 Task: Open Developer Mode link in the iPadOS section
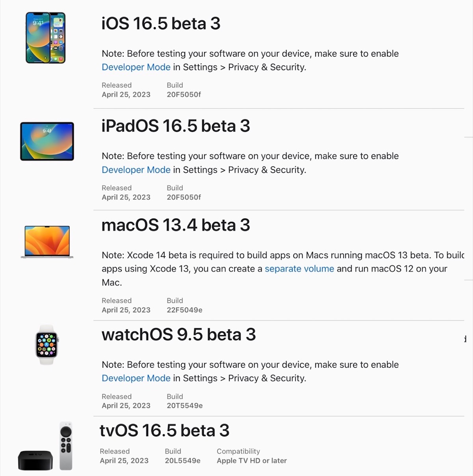tap(136, 170)
